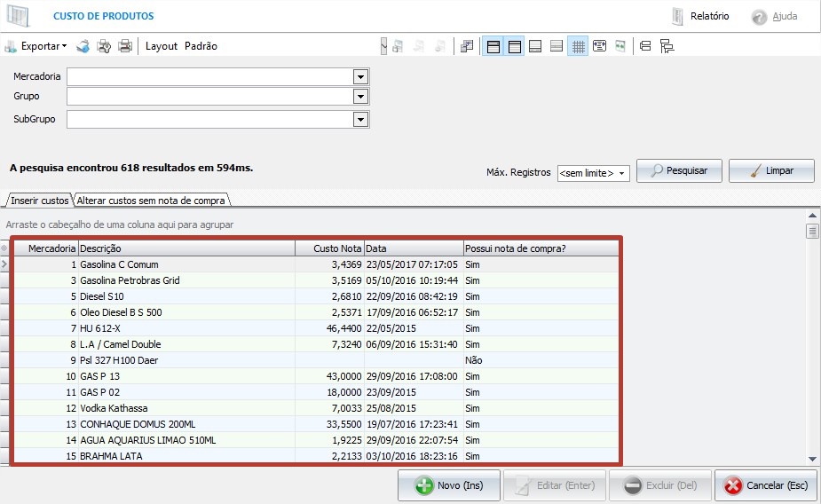Click the Cancelar (Esc) button
Image resolution: width=821 pixels, height=504 pixels.
[x=766, y=485]
